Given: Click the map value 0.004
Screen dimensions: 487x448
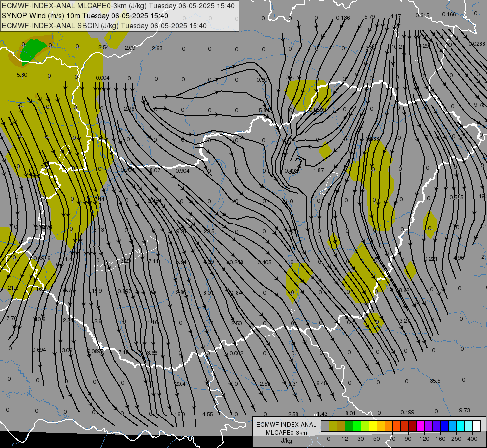Looking at the screenshot, I should click(x=102, y=78).
